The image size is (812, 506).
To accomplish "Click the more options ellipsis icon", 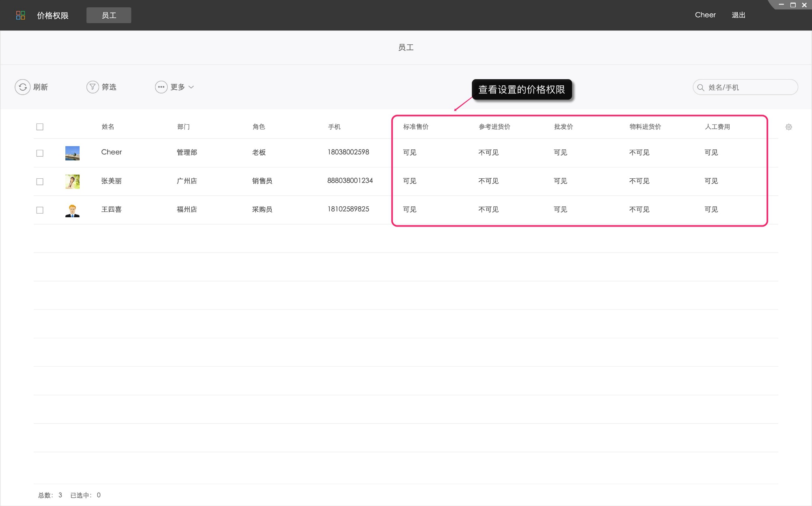I will [161, 87].
